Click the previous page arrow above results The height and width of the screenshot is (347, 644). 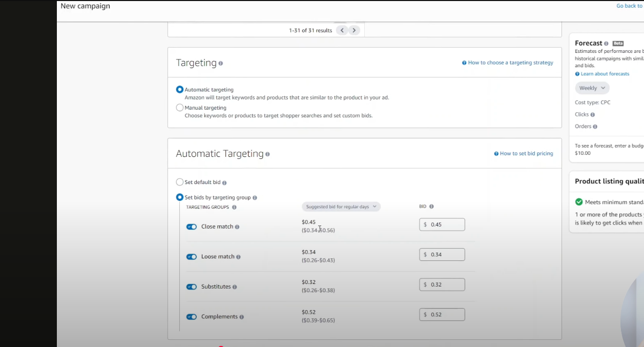click(342, 30)
